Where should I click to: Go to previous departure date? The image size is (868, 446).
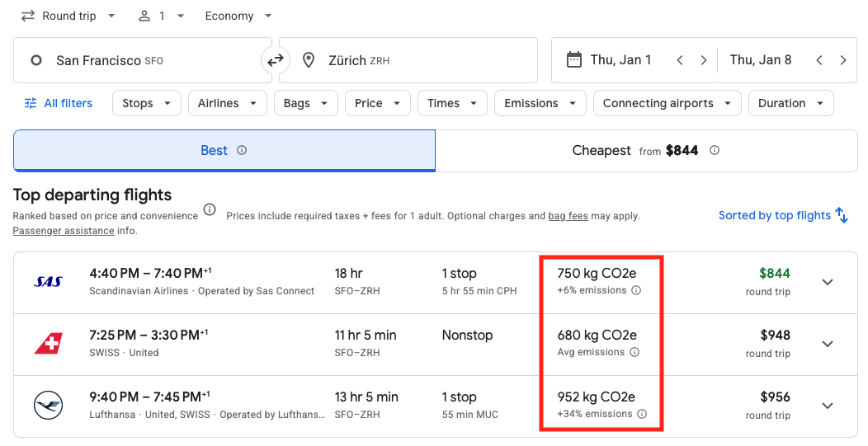pyautogui.click(x=680, y=60)
